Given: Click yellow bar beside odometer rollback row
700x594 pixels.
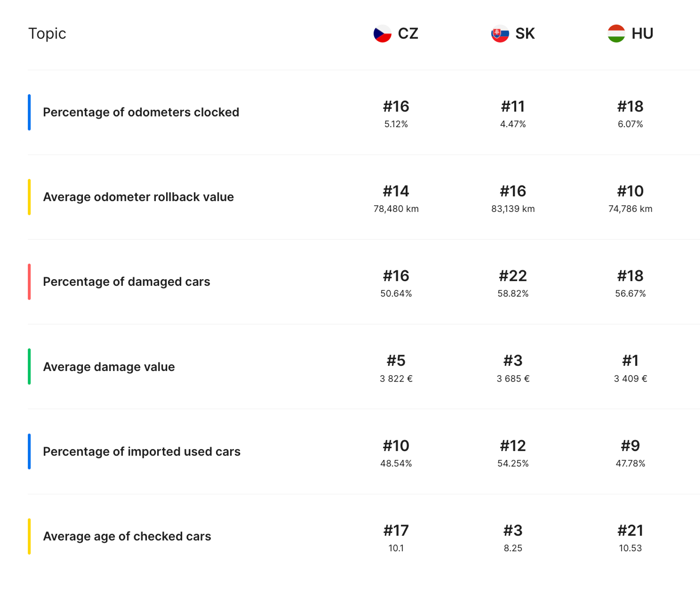Looking at the screenshot, I should pyautogui.click(x=29, y=197).
